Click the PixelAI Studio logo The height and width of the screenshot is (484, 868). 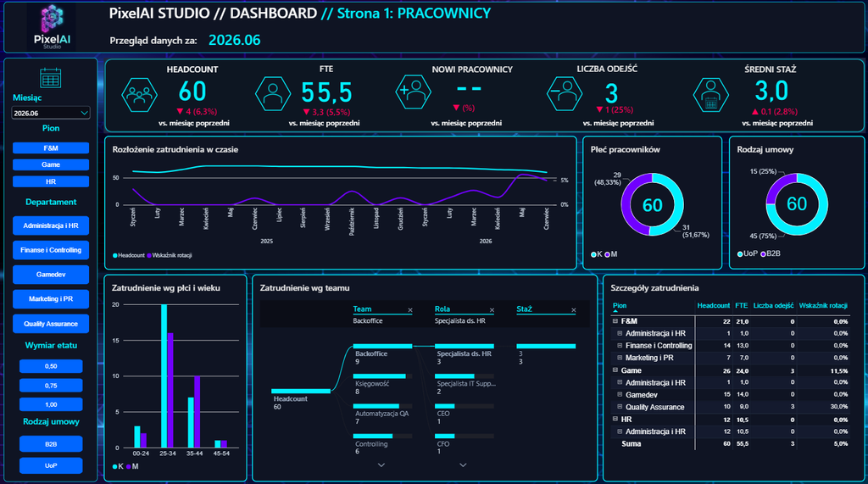[52, 26]
